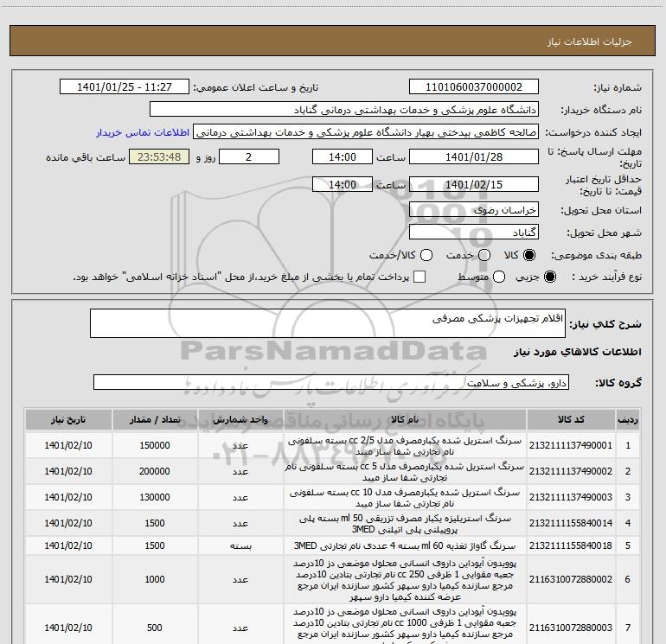This screenshot has height=644, width=666.
Task: Select the جزیی purchase type radio
Action: 549,277
